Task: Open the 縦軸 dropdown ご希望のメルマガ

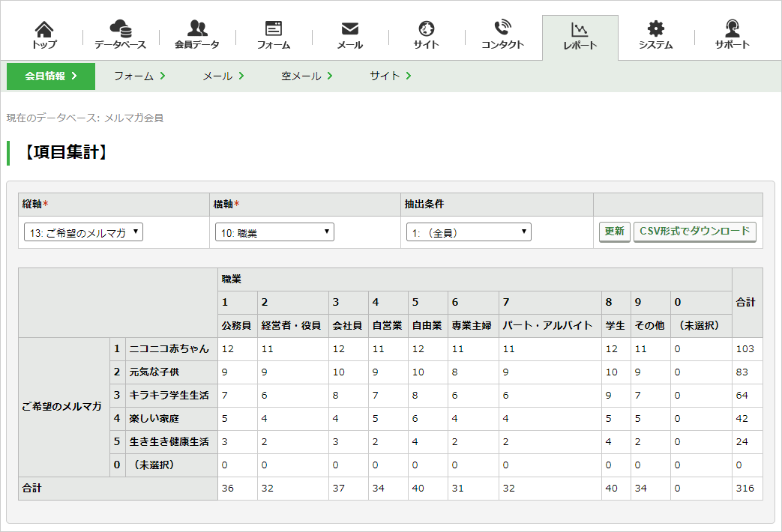Action: pos(83,232)
